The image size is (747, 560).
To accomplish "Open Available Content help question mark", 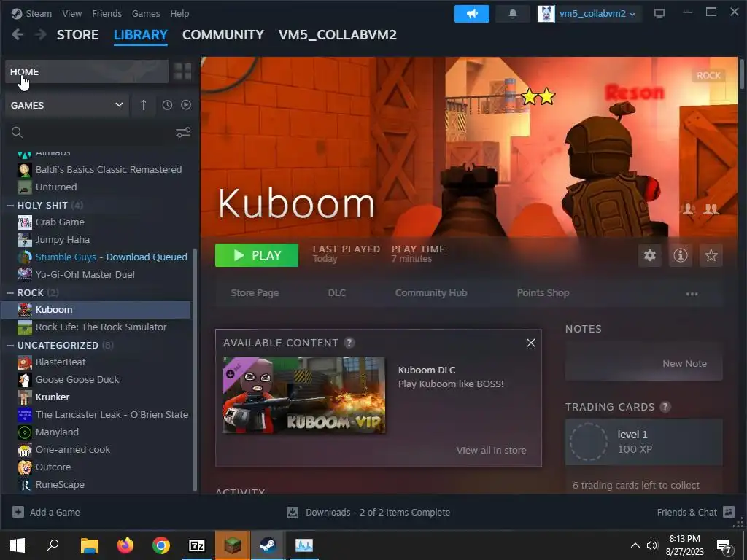I will (x=349, y=343).
